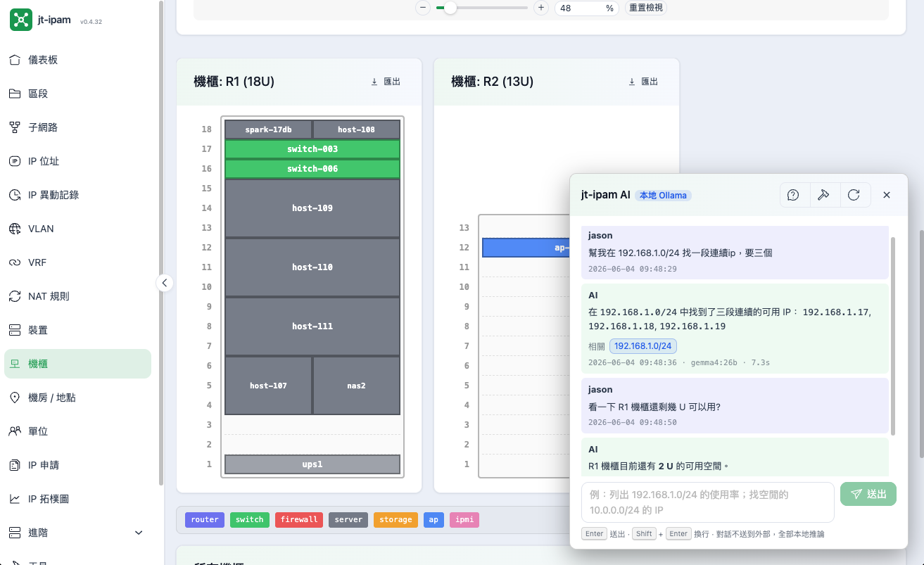Click the IP 申請 document icon
The image size is (924, 565).
tap(15, 465)
